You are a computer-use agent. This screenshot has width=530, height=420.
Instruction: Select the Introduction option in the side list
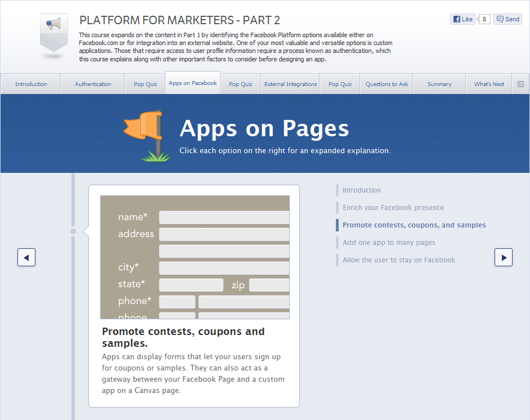(361, 190)
